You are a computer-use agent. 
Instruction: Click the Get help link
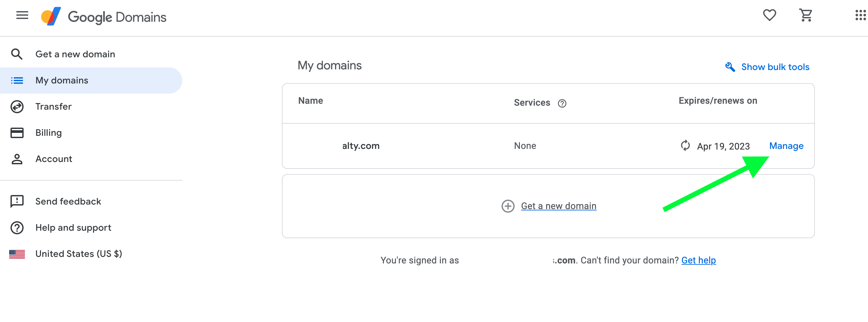pyautogui.click(x=698, y=260)
